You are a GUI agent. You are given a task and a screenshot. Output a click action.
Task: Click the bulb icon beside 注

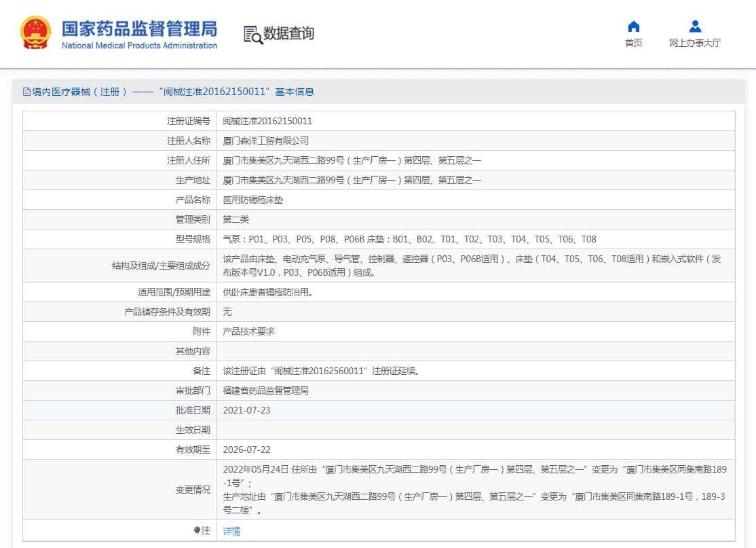coord(197,530)
